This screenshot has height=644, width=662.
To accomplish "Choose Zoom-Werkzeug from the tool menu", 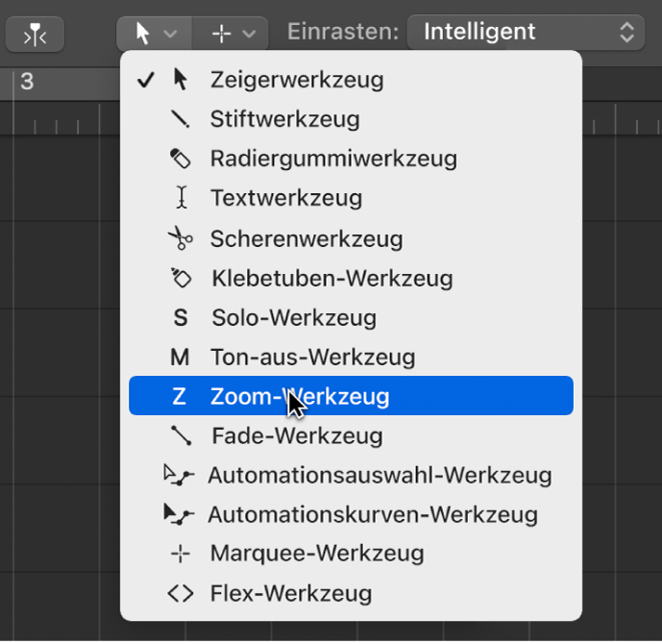I will point(351,396).
